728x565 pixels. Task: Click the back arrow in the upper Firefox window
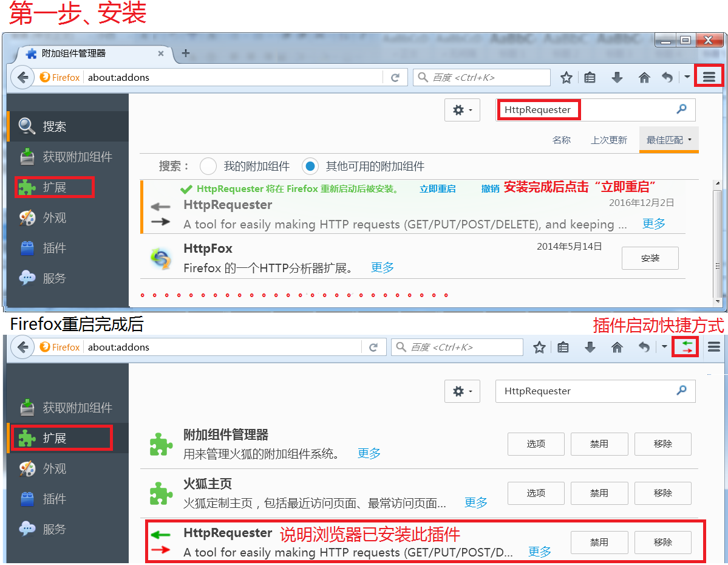click(22, 77)
